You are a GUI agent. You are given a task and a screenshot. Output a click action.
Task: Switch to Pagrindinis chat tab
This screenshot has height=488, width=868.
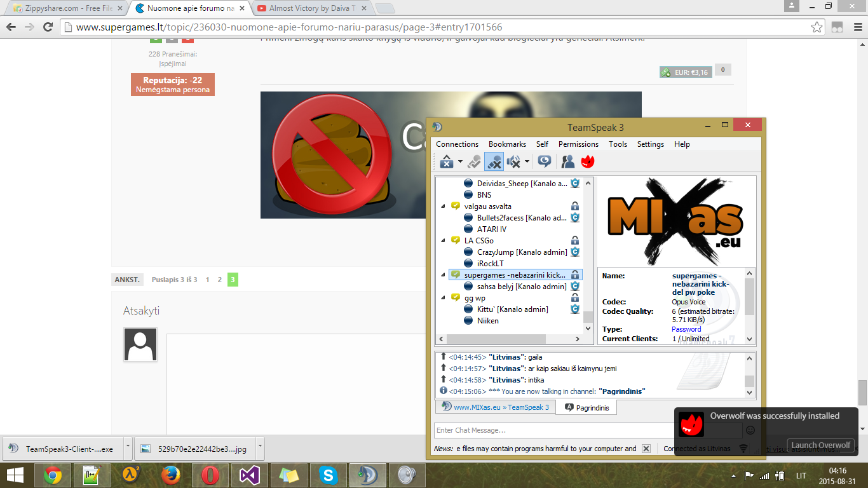(x=587, y=407)
